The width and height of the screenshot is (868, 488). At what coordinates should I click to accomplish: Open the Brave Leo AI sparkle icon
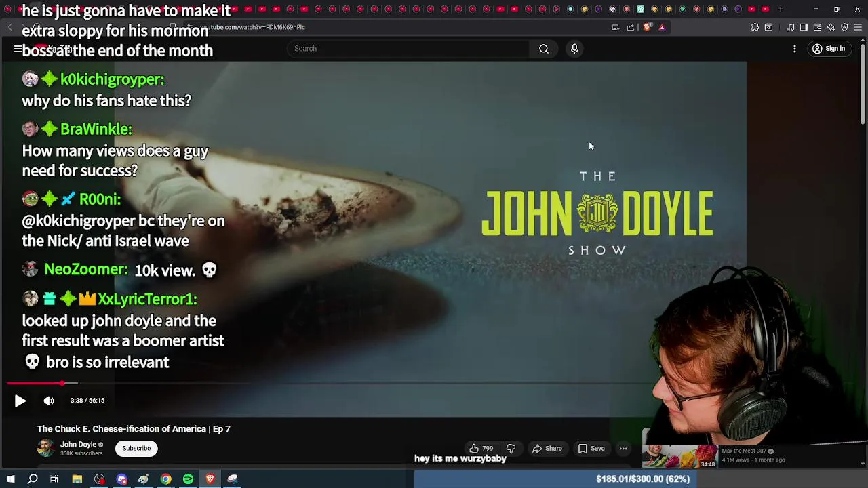831,27
